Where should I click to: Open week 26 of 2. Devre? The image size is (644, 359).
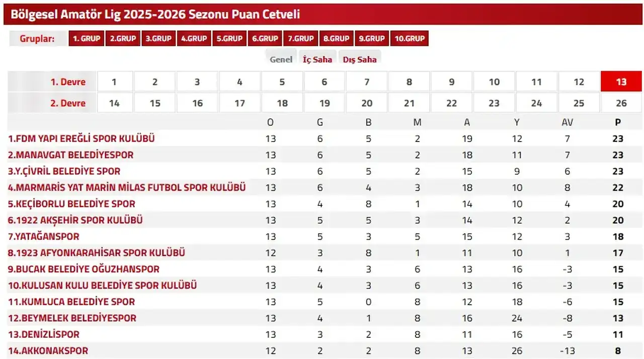pyautogui.click(x=621, y=103)
